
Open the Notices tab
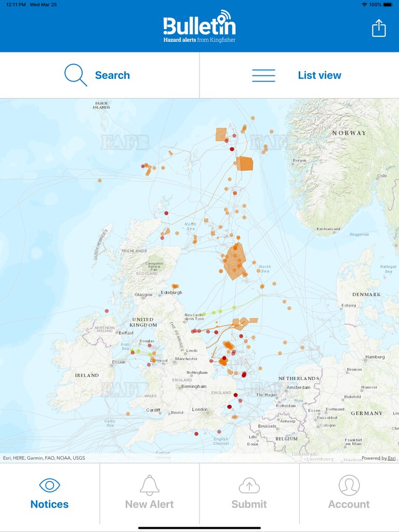pos(49,504)
